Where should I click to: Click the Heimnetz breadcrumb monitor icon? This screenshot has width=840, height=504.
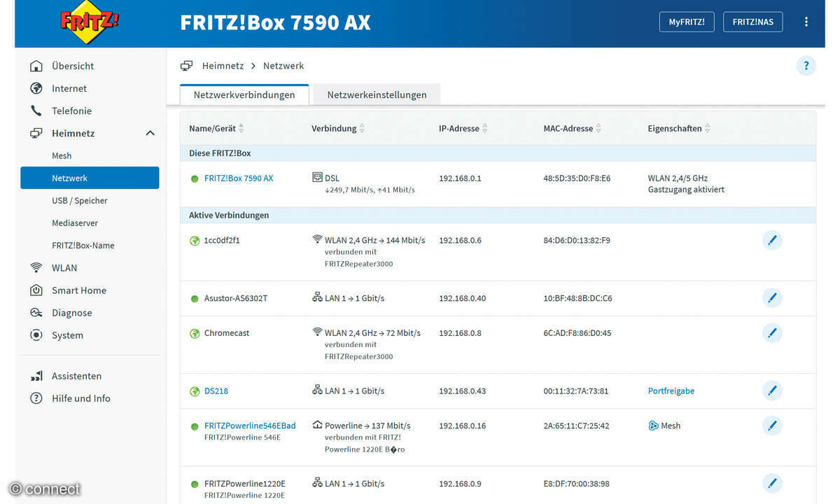pyautogui.click(x=186, y=66)
